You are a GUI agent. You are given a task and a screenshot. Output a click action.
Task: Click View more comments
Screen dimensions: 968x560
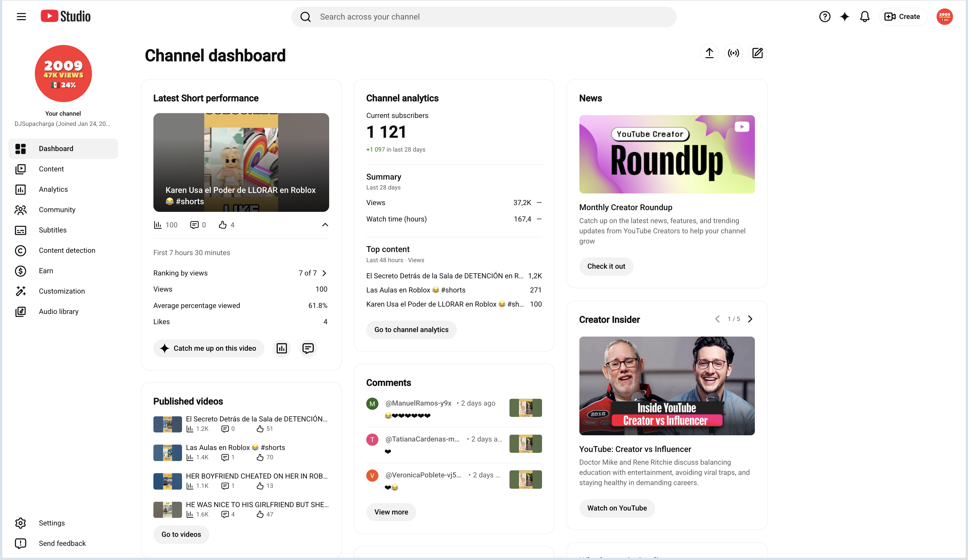[391, 512]
